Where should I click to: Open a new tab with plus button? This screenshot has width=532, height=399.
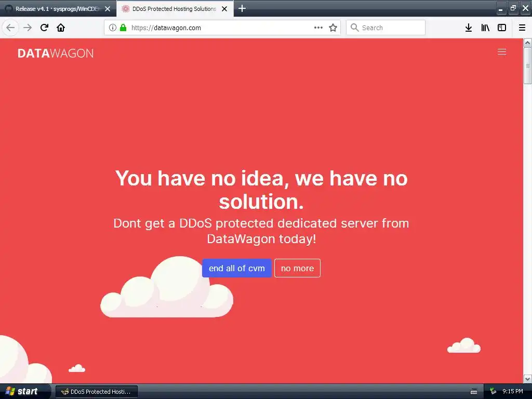[x=242, y=8]
